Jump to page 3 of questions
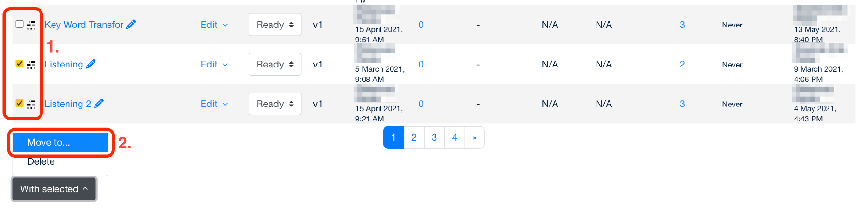 point(434,138)
